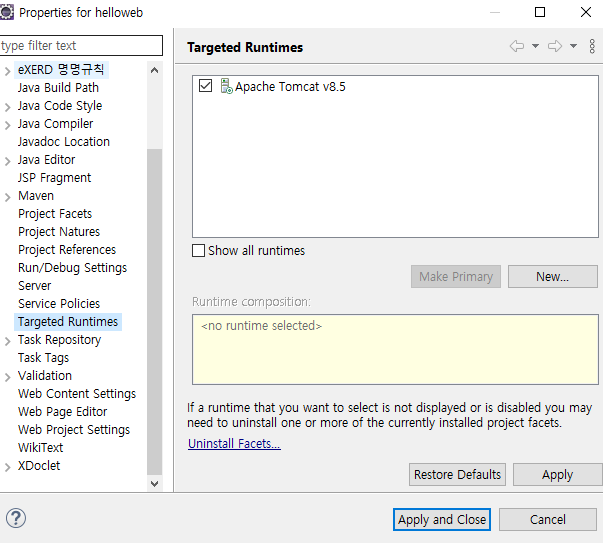Expand the Maven tree node
603x543 pixels.
8,197
